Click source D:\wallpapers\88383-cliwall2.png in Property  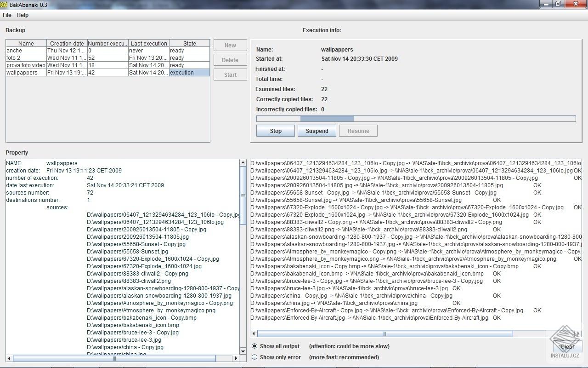coord(129,281)
